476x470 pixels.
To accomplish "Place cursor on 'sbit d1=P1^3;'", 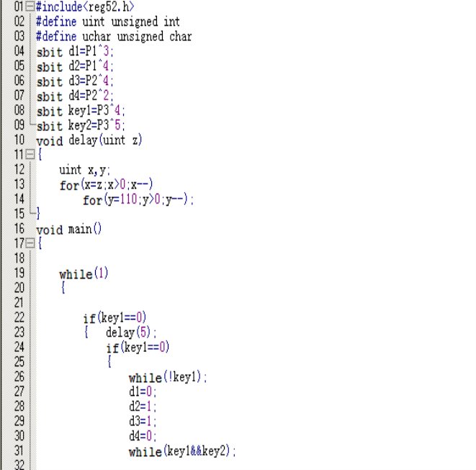I will point(75,51).
